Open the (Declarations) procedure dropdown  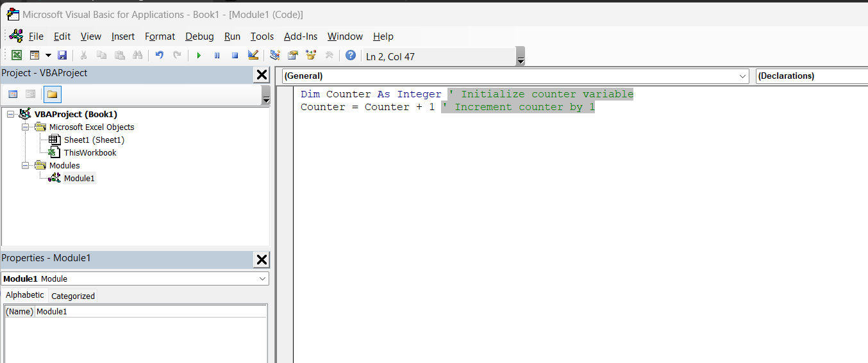coord(812,76)
